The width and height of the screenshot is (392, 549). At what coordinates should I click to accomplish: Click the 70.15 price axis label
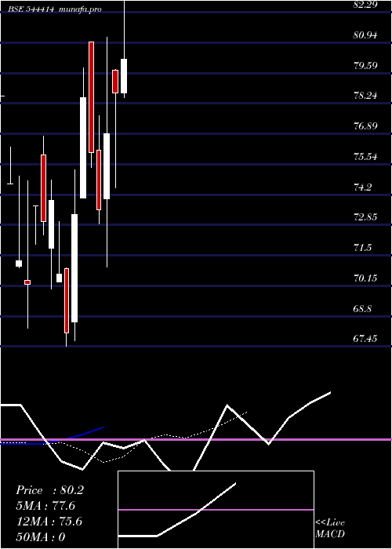pyautogui.click(x=365, y=278)
